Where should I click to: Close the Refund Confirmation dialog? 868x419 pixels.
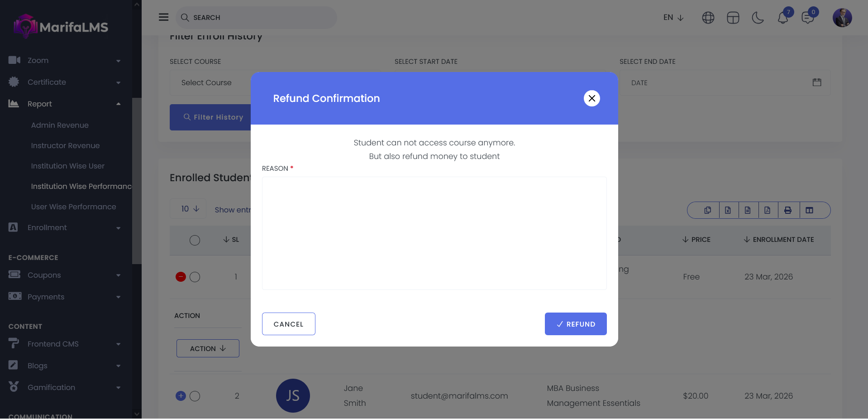[x=591, y=98]
